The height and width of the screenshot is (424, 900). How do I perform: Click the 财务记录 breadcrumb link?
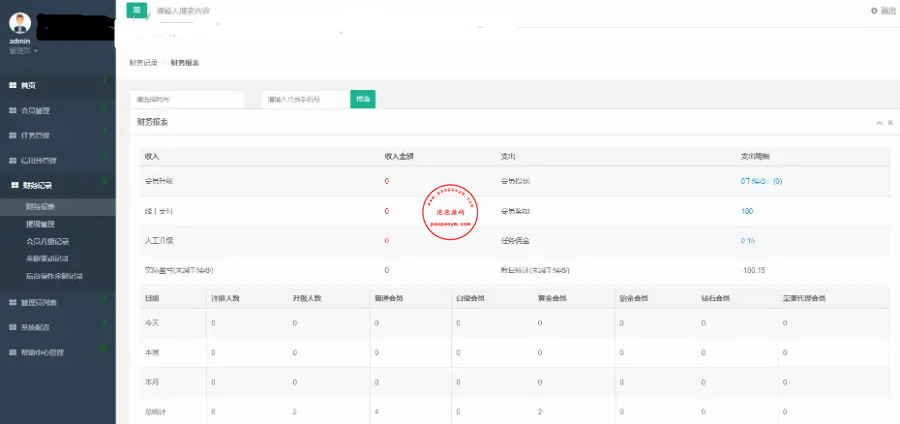click(x=143, y=63)
